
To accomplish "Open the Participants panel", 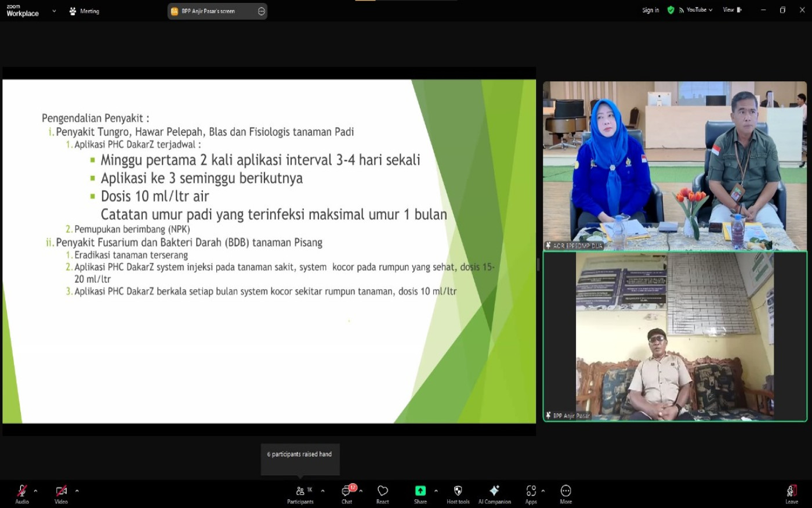I will [300, 491].
